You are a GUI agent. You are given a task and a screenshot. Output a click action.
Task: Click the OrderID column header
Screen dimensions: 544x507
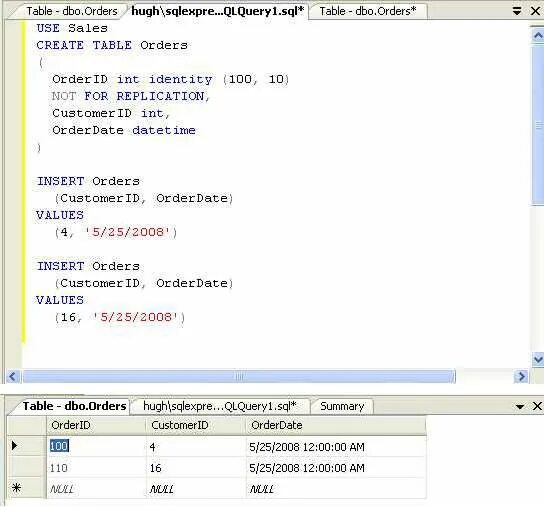[96, 425]
